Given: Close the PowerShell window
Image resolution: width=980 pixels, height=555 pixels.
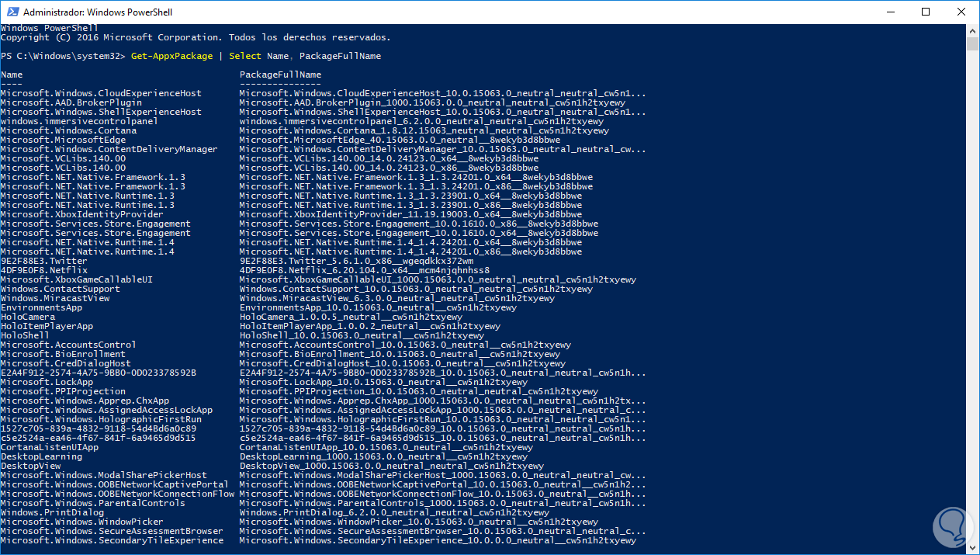Looking at the screenshot, I should tap(961, 12).
